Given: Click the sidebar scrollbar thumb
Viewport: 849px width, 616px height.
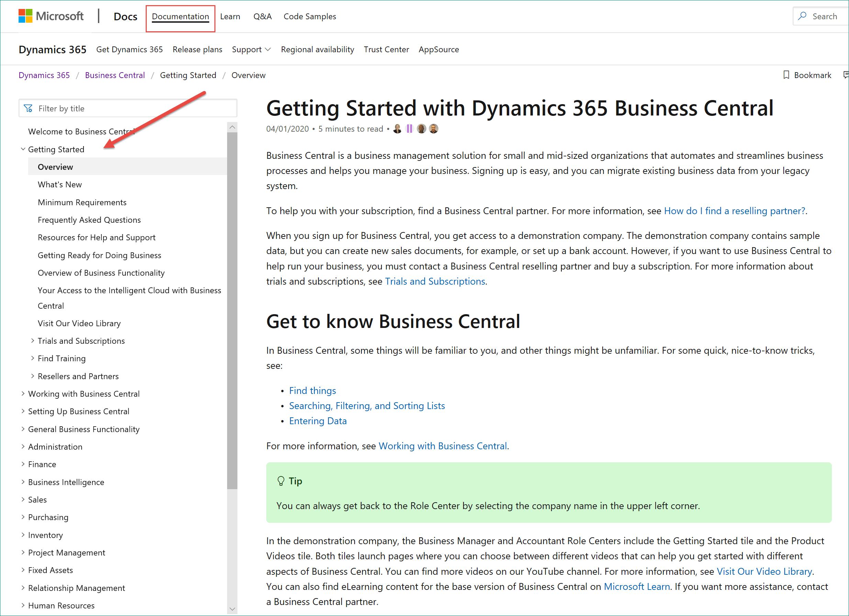Looking at the screenshot, I should 232,311.
